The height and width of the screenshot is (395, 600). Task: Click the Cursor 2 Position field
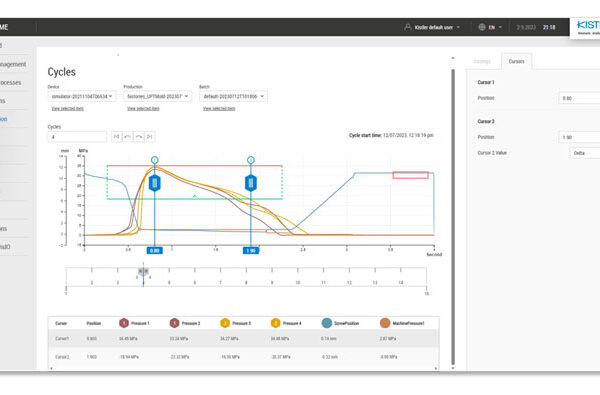click(579, 137)
